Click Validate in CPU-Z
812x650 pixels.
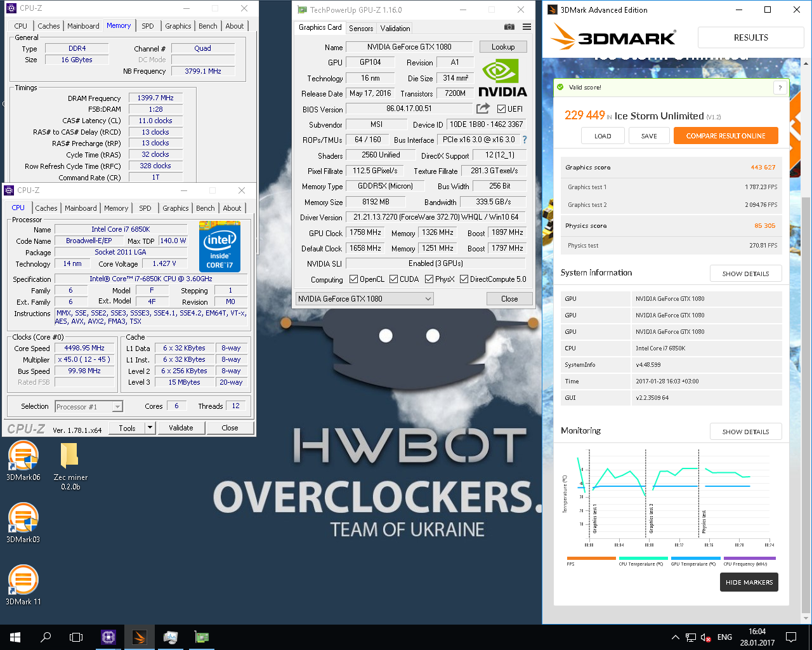click(181, 428)
